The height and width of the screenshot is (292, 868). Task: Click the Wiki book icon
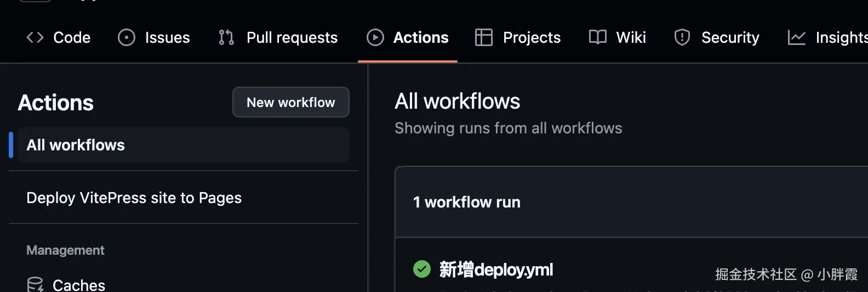tap(598, 37)
